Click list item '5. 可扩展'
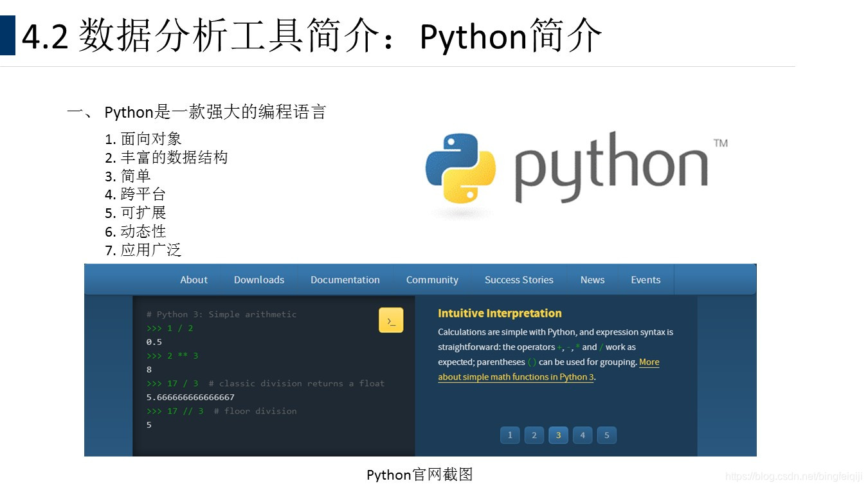 (136, 213)
